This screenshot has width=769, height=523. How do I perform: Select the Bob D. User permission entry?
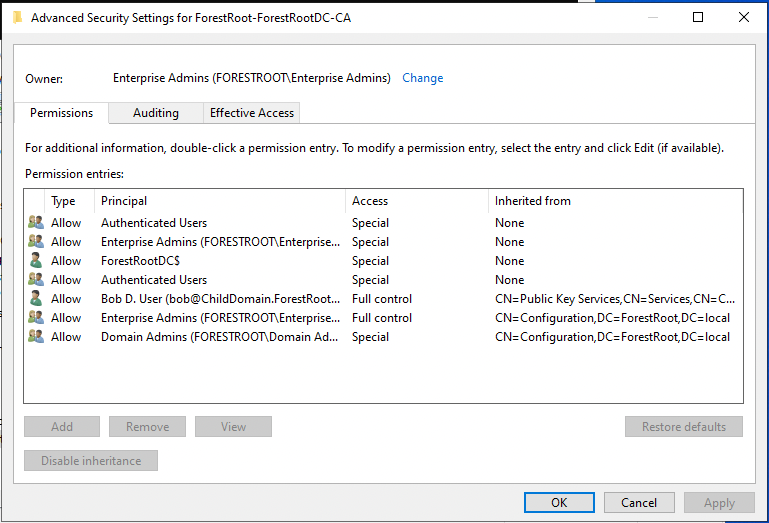(x=383, y=299)
